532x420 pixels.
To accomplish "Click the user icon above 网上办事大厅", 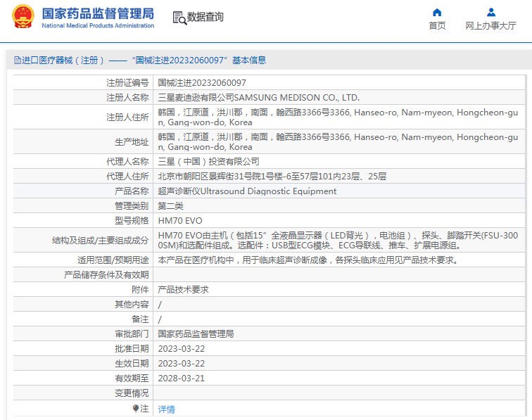I will [490, 12].
